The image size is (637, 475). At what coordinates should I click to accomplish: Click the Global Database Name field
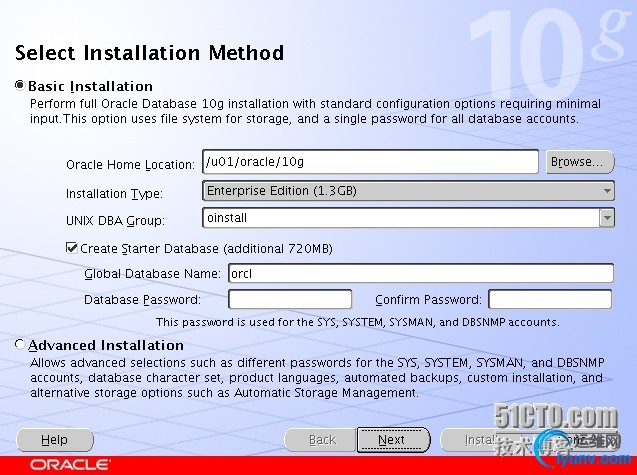coord(421,273)
